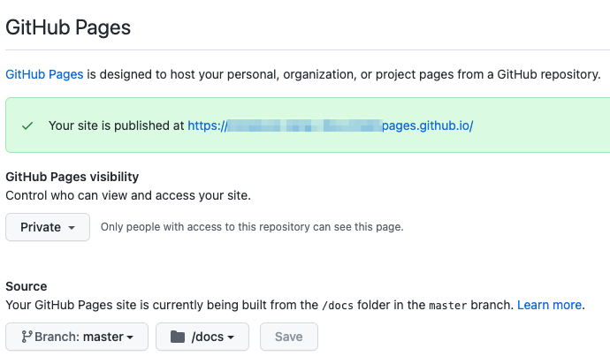This screenshot has width=610, height=364.
Task: Click the disabled Save button
Action: tap(289, 337)
